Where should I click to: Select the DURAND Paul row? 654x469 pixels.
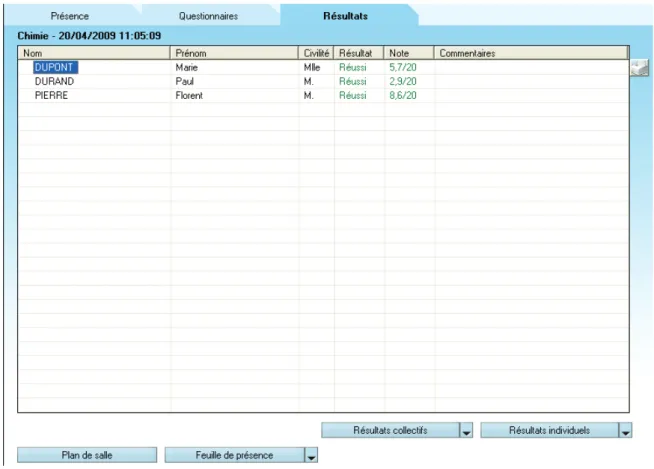click(x=323, y=81)
